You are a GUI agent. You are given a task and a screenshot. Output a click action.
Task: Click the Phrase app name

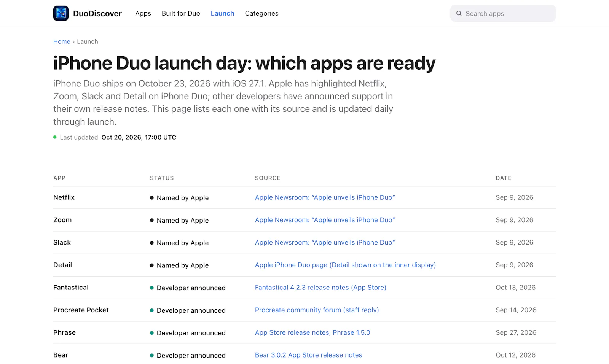pyautogui.click(x=65, y=332)
